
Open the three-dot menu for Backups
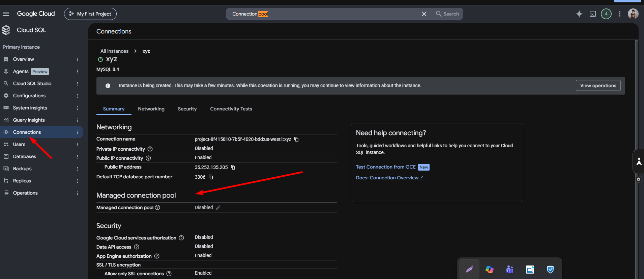78,169
